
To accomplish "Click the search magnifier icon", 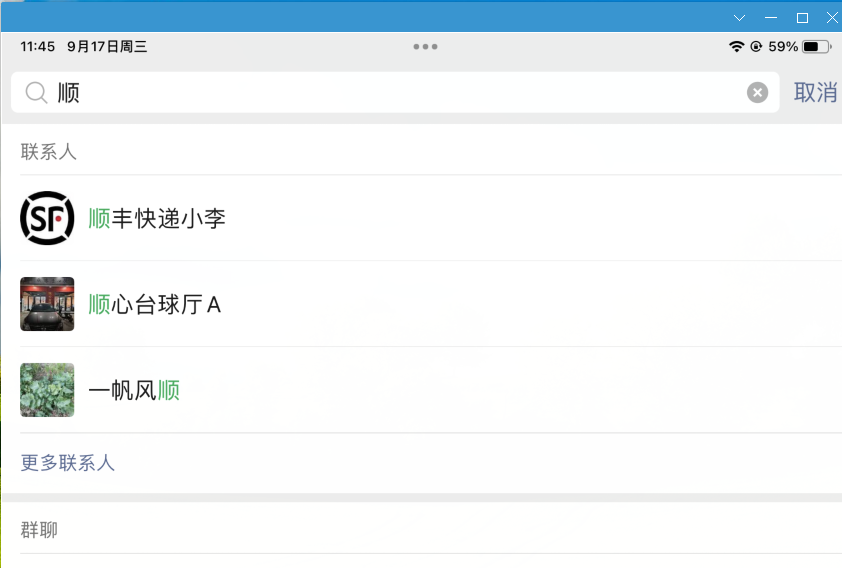I will point(37,92).
